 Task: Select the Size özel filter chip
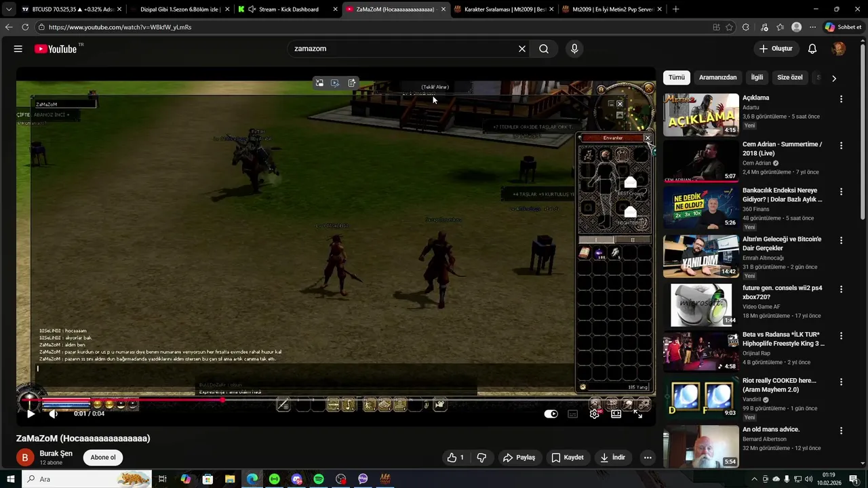tap(789, 77)
